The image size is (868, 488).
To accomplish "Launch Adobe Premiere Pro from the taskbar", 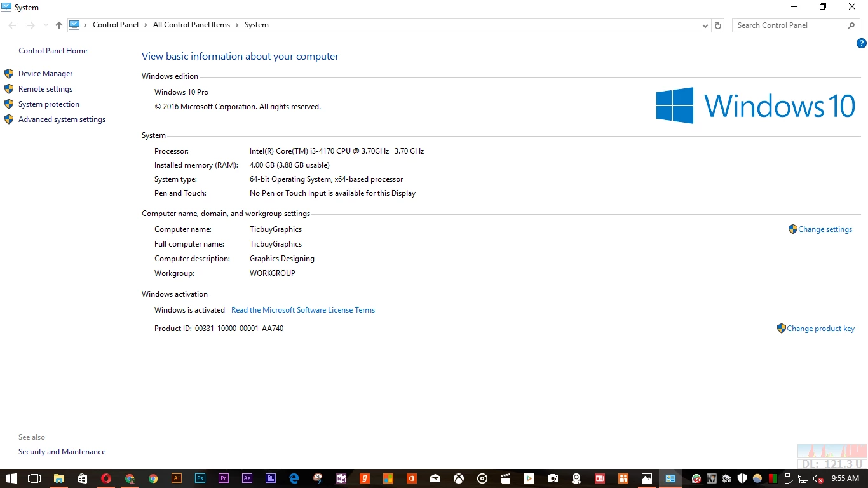I will point(224,478).
